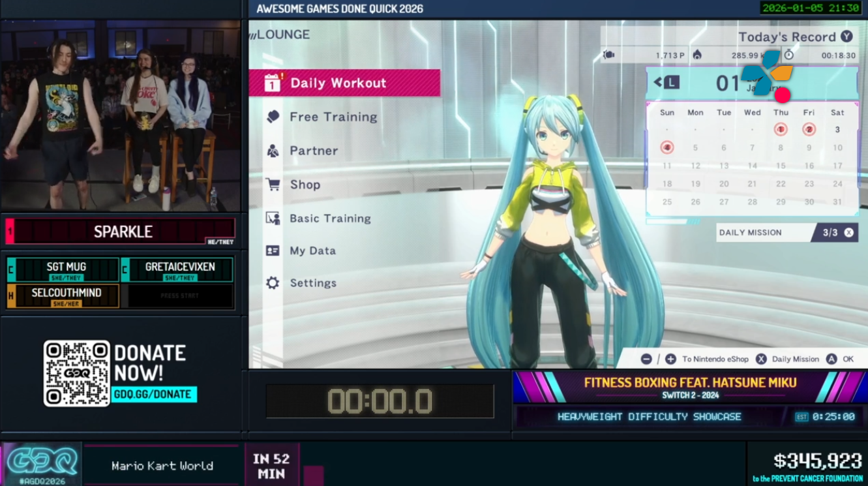Click the stamped day 2 on the calendar
The width and height of the screenshot is (868, 486).
pyautogui.click(x=809, y=129)
